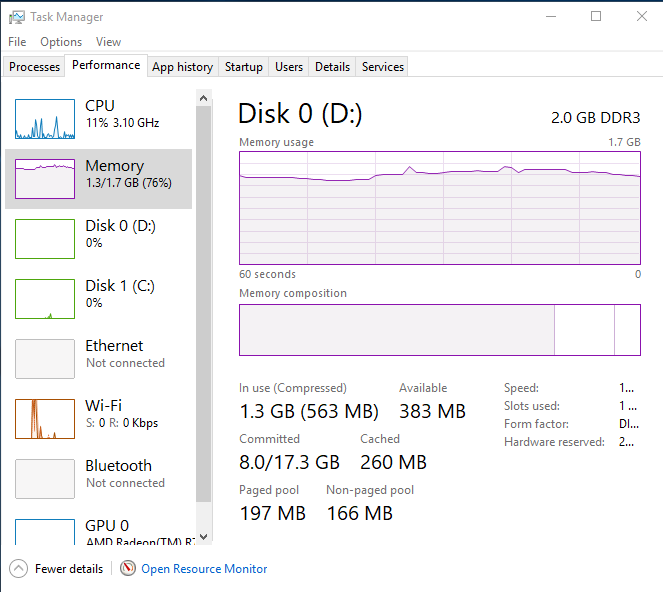
Task: Select Disk 1 (C:) graph thumbnail
Action: click(45, 299)
